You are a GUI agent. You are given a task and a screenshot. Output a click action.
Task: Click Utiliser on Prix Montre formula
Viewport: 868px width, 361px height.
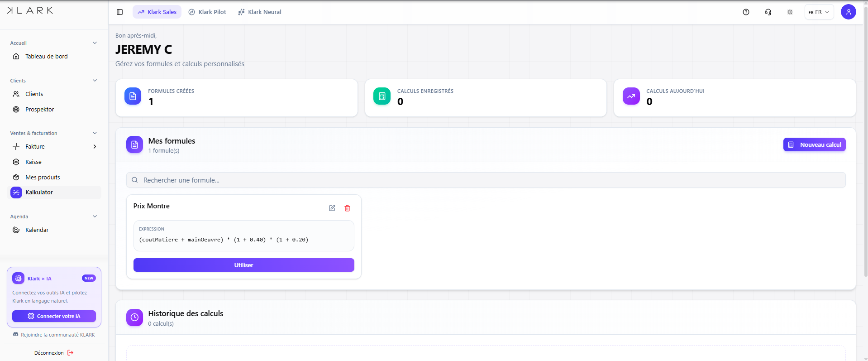click(x=244, y=265)
